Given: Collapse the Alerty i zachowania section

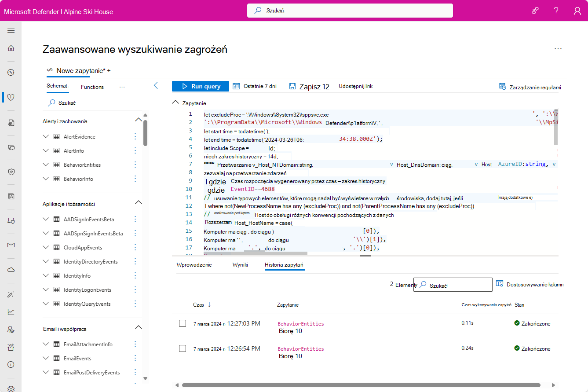Looking at the screenshot, I should tap(138, 120).
